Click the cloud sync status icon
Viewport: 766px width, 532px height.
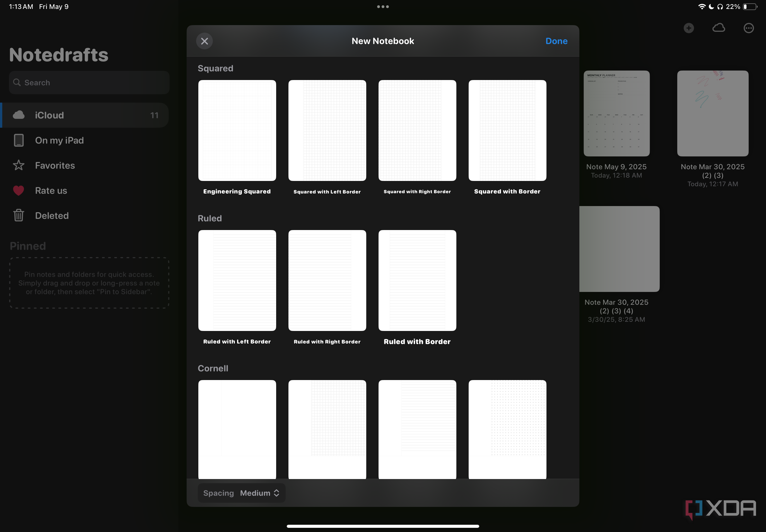click(x=718, y=28)
